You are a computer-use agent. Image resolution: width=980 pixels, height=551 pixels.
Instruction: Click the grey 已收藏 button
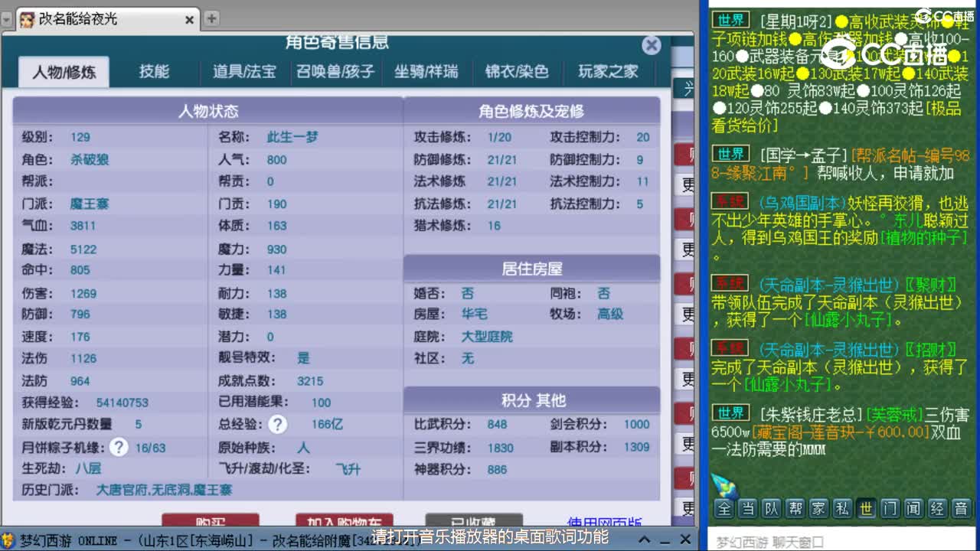[474, 521]
